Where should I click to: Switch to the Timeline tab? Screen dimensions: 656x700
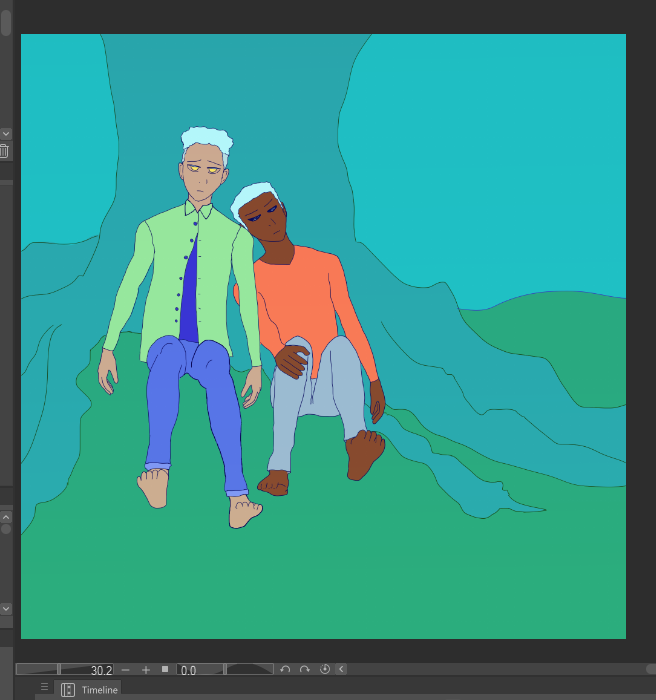[x=88, y=690]
